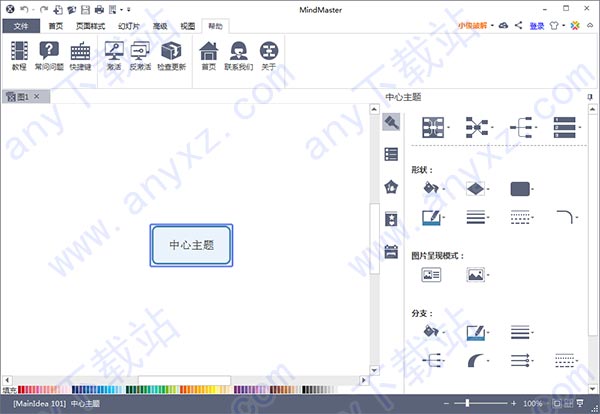Open the 首页 home icon in ribbon
The height and width of the screenshot is (414, 600).
[209, 56]
